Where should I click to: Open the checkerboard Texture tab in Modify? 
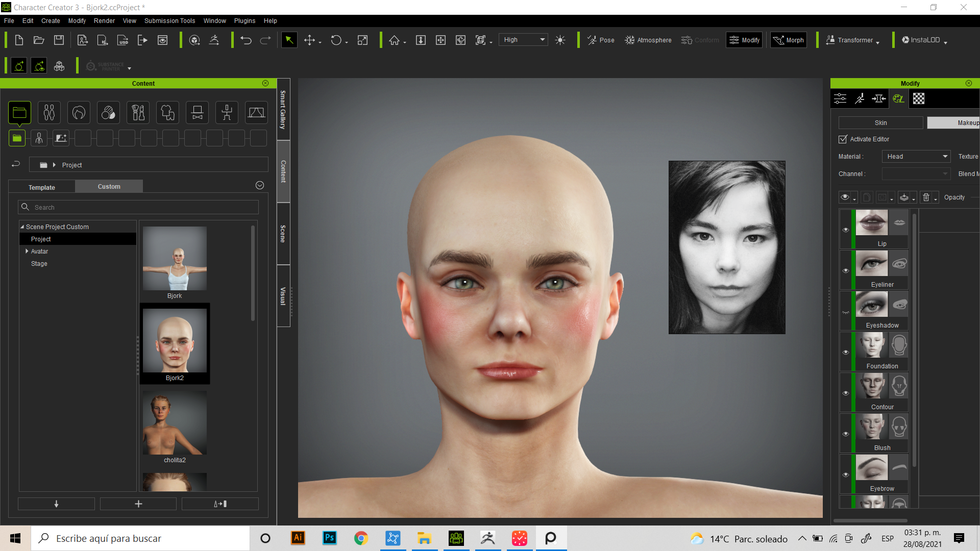919,99
